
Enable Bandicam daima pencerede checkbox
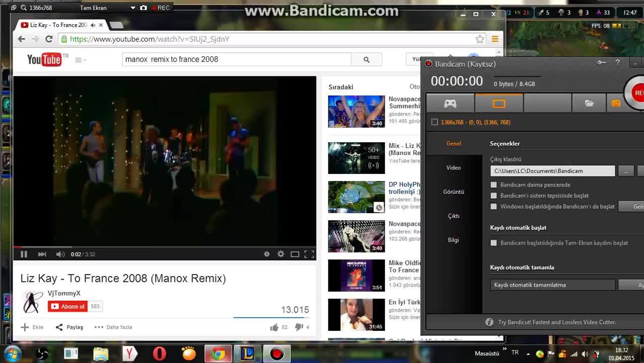click(494, 185)
